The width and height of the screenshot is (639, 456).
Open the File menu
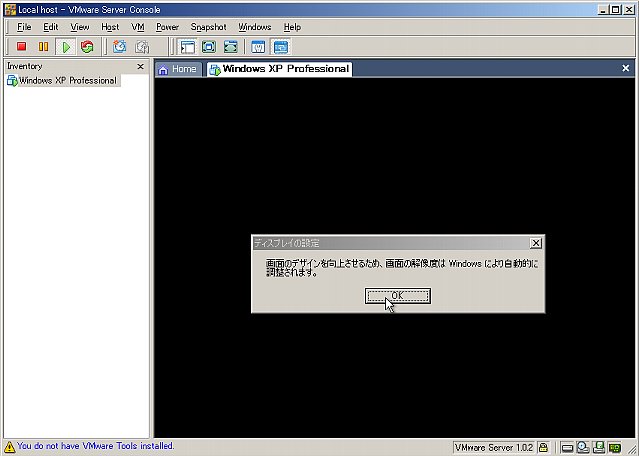click(24, 27)
